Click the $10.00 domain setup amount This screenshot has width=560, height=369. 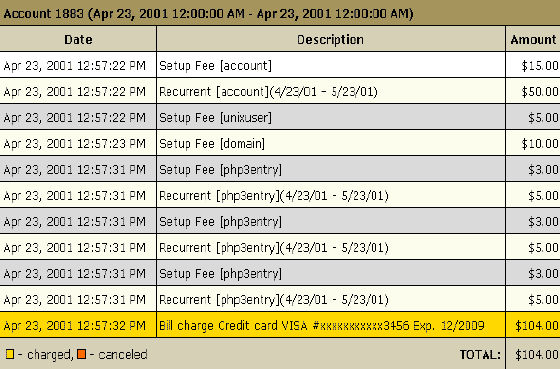click(x=540, y=144)
